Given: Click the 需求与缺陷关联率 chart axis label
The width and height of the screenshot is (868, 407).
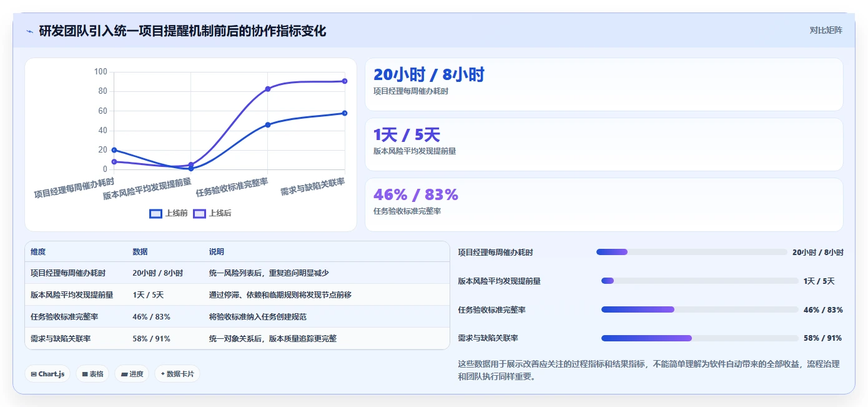Looking at the screenshot, I should 313,186.
